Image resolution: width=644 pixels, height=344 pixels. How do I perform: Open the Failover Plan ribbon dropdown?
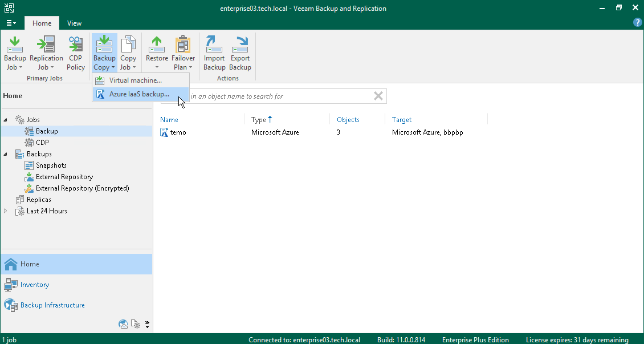click(x=183, y=53)
